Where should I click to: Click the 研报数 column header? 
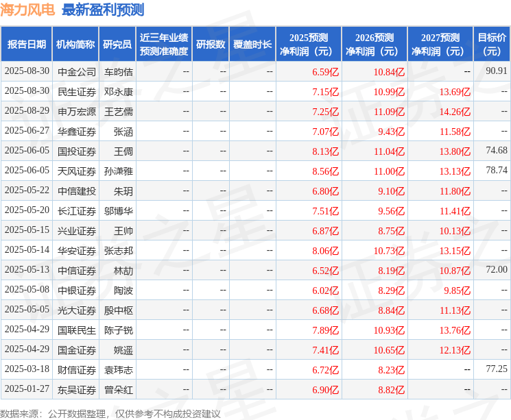point(211,45)
